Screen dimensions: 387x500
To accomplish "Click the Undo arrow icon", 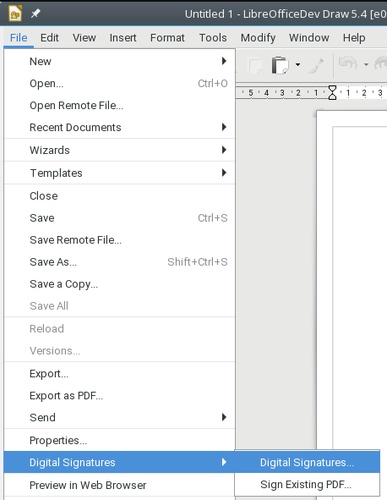I will tap(348, 63).
